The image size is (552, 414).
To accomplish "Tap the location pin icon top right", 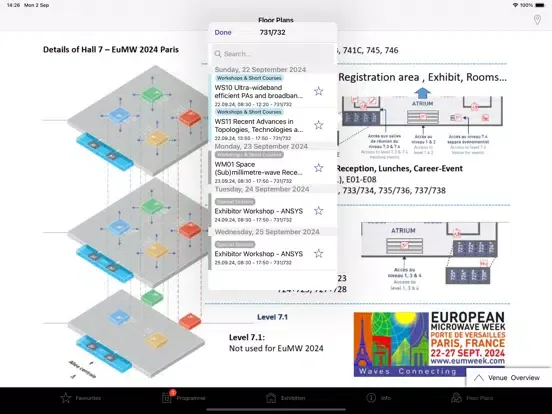I will 537,20.
